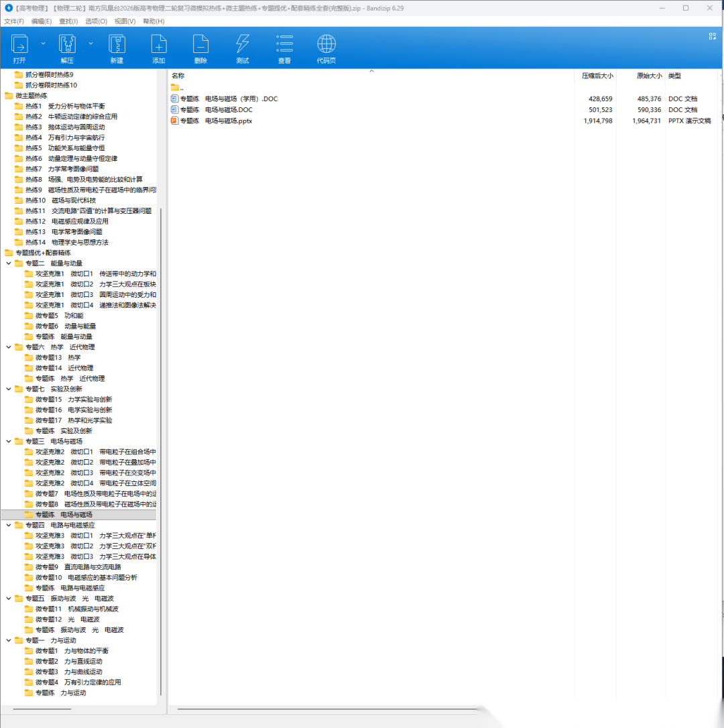This screenshot has height=728, width=724.
Task: Open the 选项(O) menu
Action: [x=96, y=21]
